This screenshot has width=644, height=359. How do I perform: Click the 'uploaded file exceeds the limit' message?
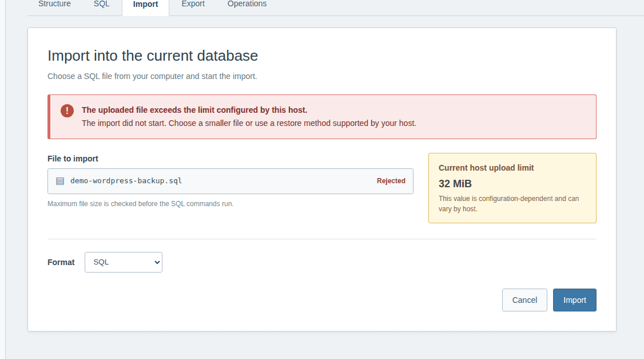click(194, 110)
